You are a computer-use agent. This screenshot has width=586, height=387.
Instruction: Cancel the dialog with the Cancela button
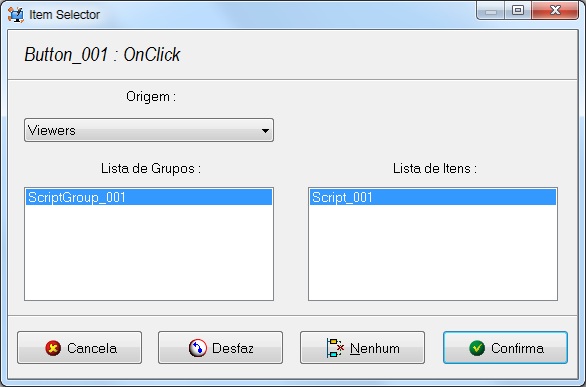coord(79,348)
